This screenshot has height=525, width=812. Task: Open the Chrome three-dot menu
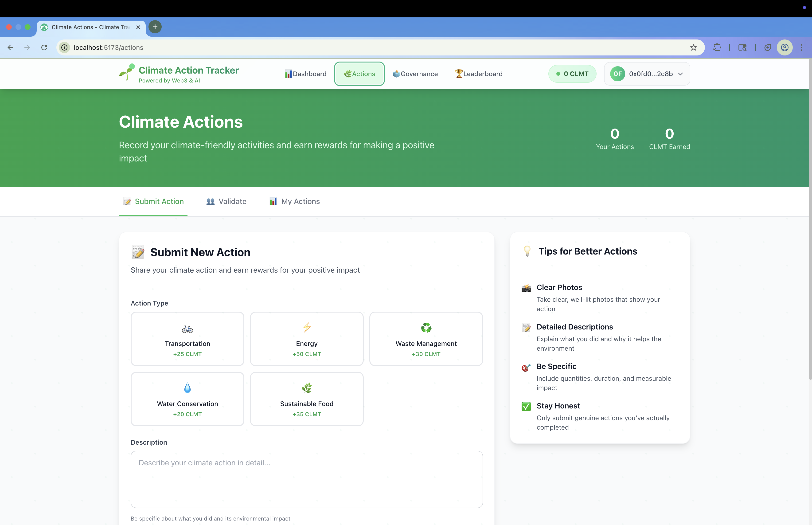pyautogui.click(x=801, y=47)
